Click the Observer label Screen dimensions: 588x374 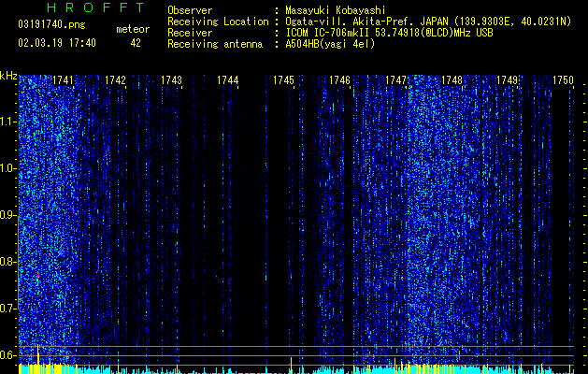(x=190, y=10)
